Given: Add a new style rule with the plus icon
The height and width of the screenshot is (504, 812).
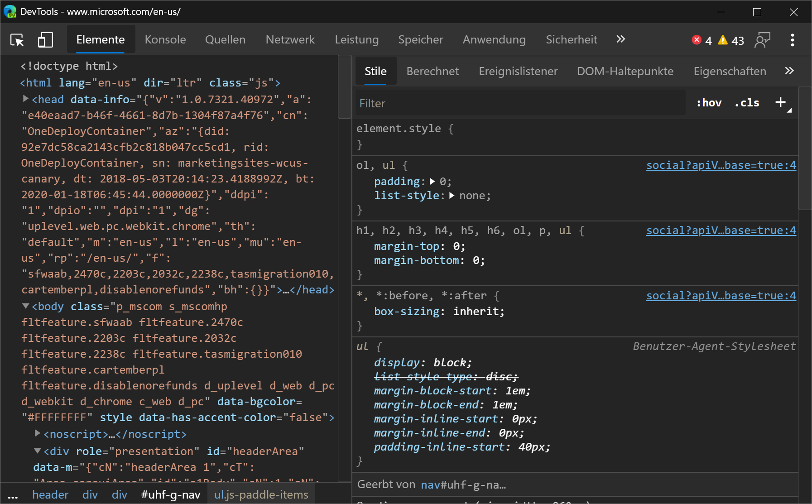Looking at the screenshot, I should 780,102.
